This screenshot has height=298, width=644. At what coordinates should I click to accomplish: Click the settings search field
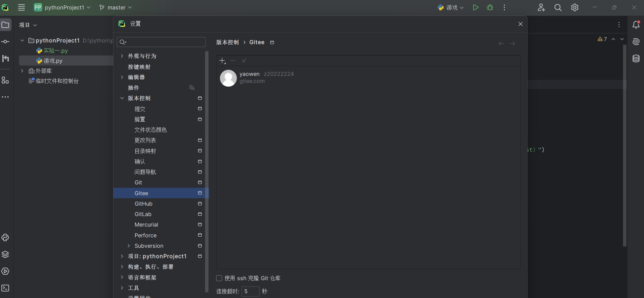(x=161, y=42)
